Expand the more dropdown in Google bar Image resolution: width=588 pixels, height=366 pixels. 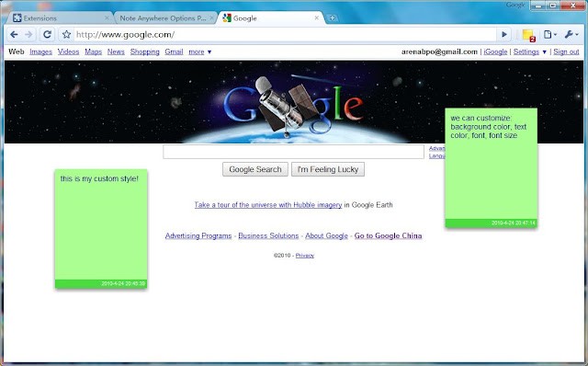(x=200, y=51)
